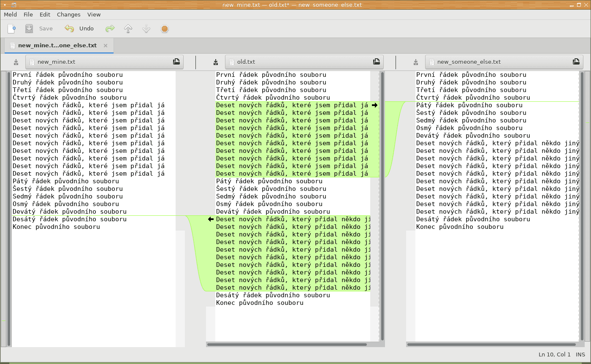Click the new comparison icon in toolbar
591x364 pixels.
pos(12,29)
